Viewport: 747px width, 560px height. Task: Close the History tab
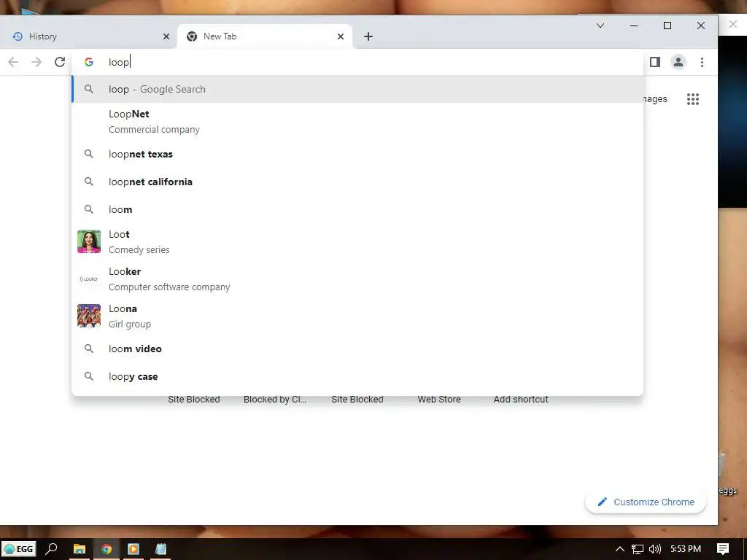166,36
